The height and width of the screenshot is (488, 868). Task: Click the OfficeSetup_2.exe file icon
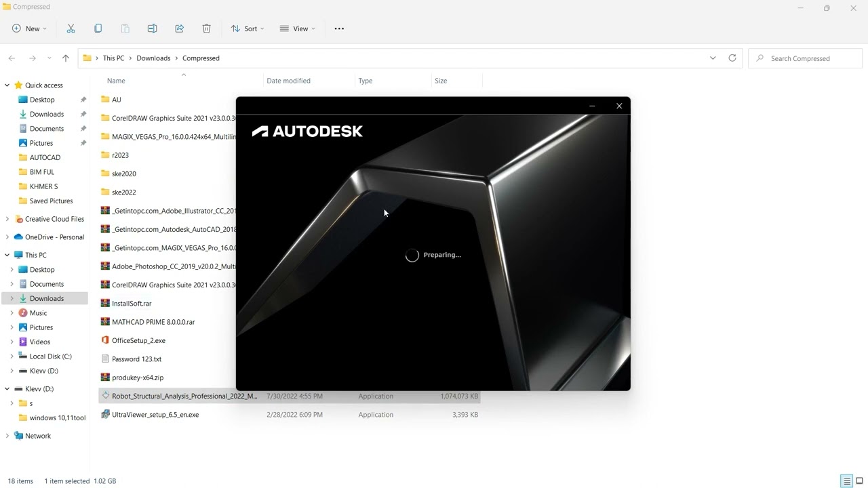point(105,340)
